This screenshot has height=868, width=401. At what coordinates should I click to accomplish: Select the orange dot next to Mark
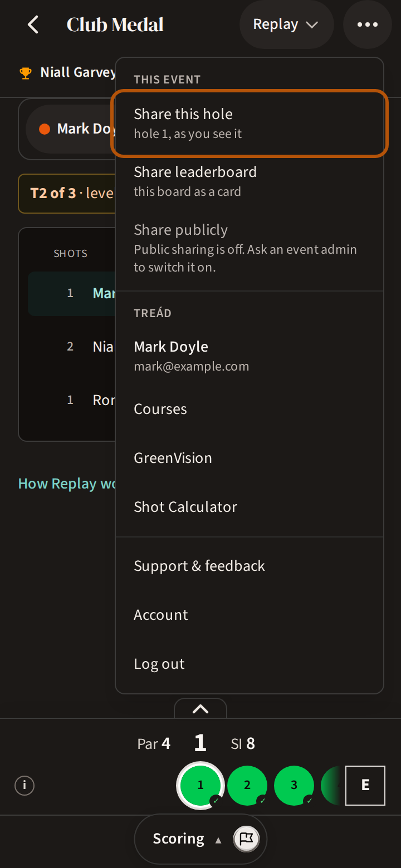point(45,129)
